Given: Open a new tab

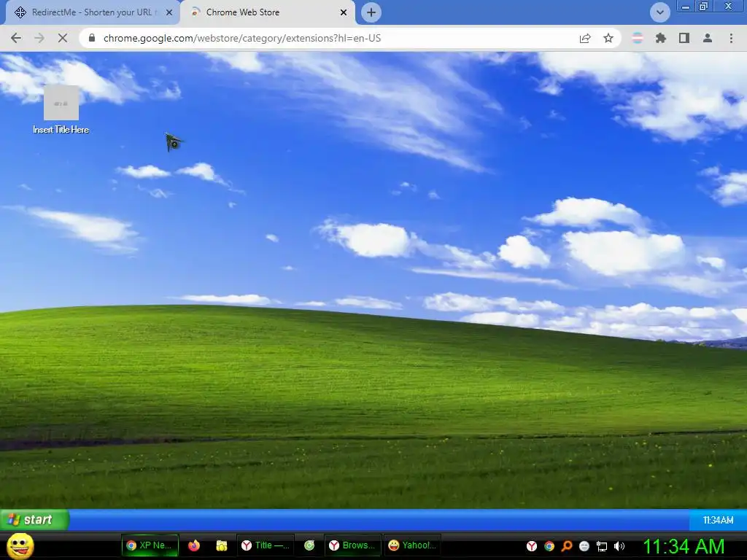Looking at the screenshot, I should click(371, 12).
